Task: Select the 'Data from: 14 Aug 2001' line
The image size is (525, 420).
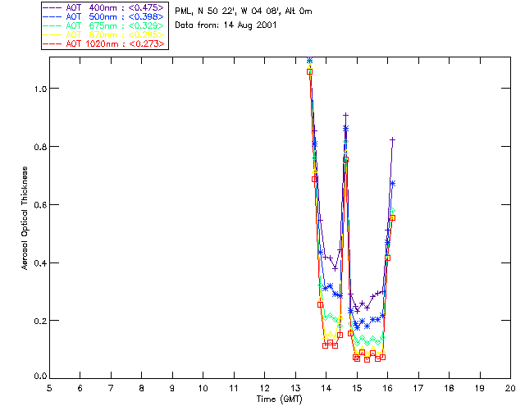Action: point(226,25)
